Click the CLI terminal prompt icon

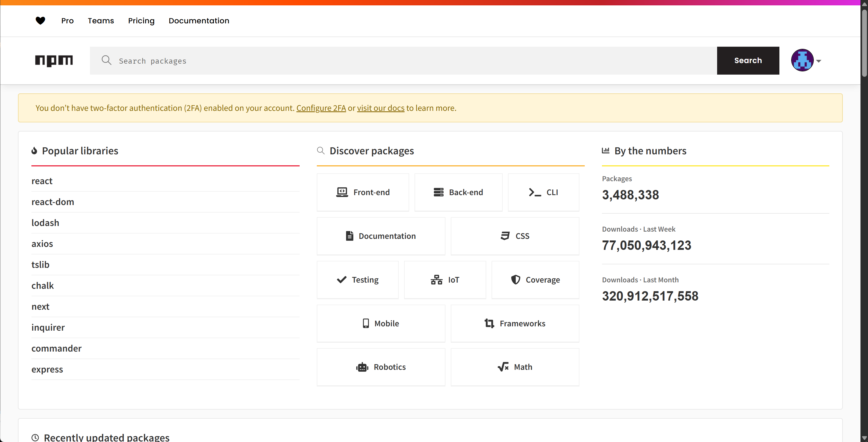pos(535,192)
